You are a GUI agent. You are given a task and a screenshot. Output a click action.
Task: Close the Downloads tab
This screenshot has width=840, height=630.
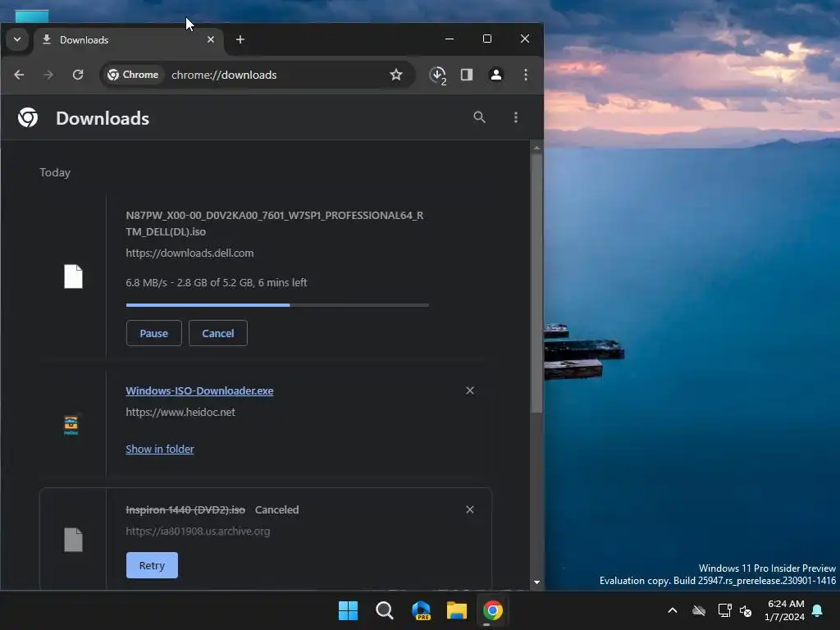[x=211, y=39]
